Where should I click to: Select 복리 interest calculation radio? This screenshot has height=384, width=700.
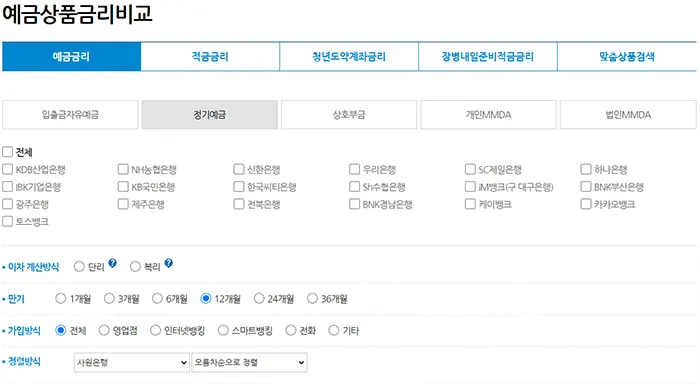(x=135, y=267)
